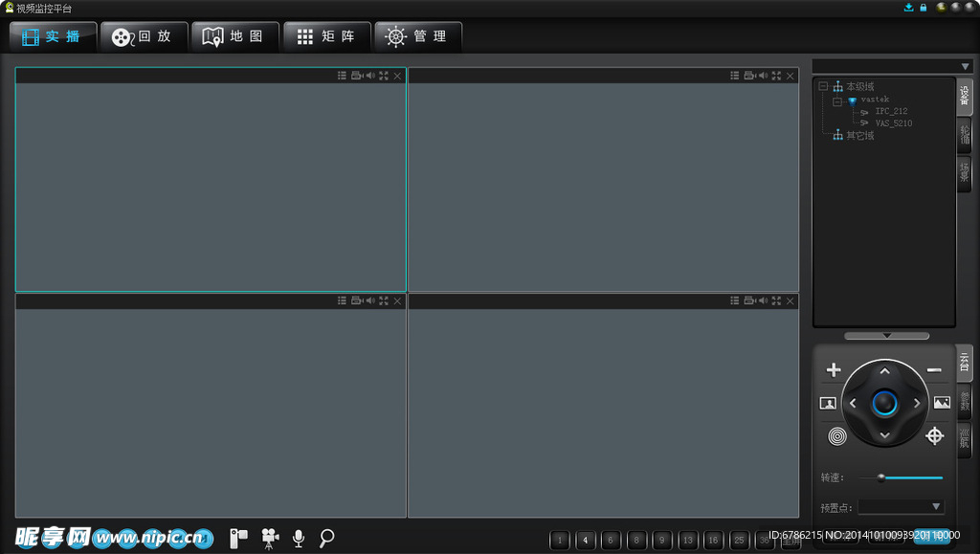This screenshot has height=554, width=980.
Task: Toggle sound icon of top-left video pane
Action: 370,76
